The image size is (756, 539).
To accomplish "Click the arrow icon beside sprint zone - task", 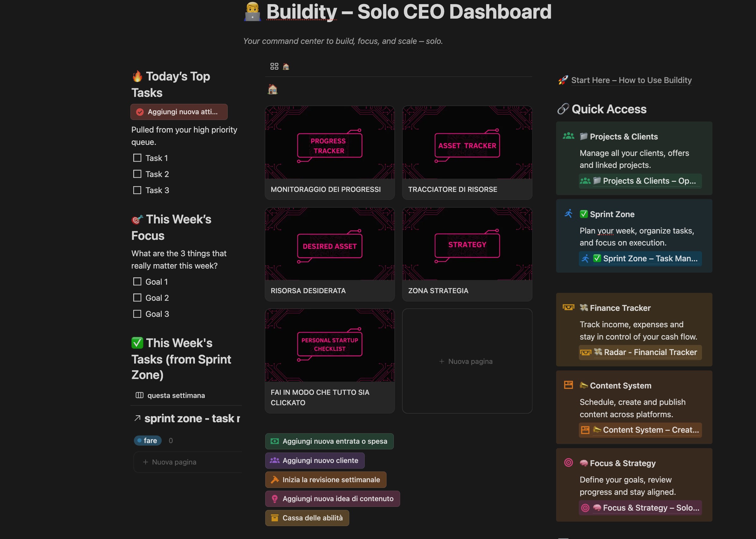I will (x=137, y=418).
